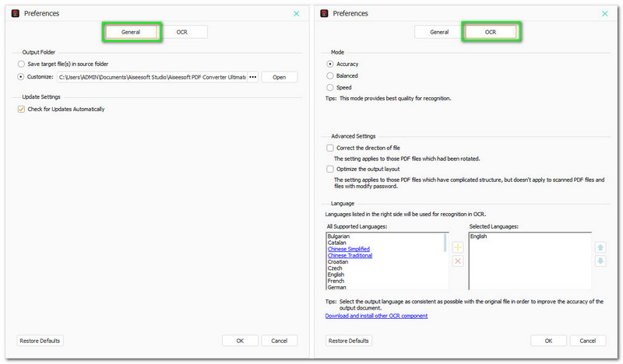Viewport: 623px width, 364px height.
Task: Switch to OCR tab in right window
Action: click(x=491, y=32)
